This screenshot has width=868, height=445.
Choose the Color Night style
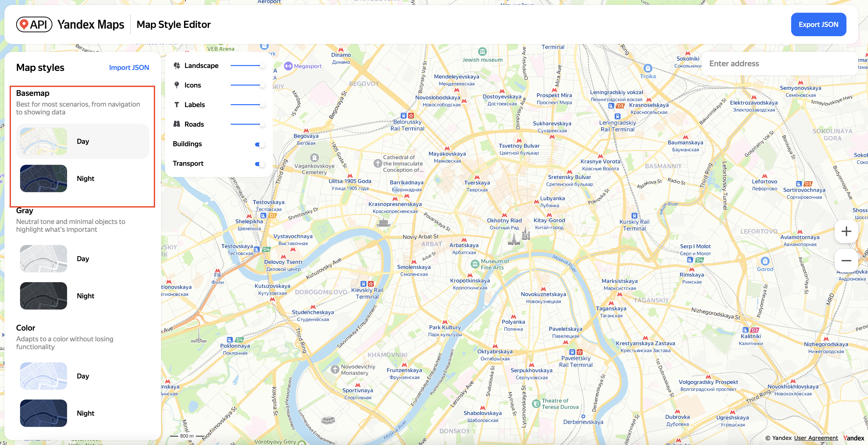[82, 413]
